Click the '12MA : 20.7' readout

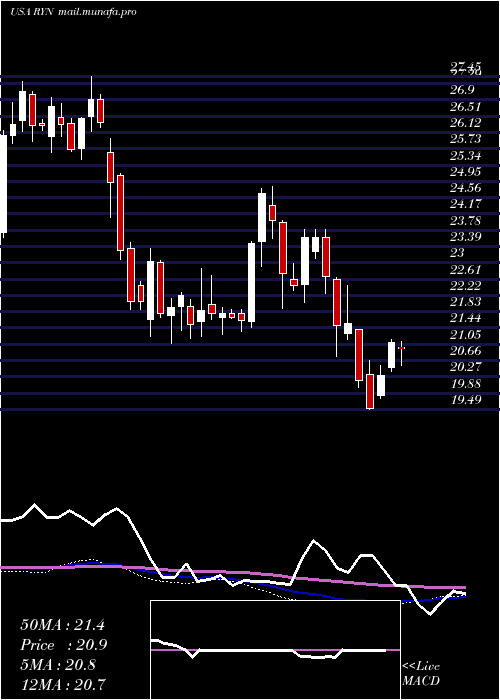tap(65, 684)
